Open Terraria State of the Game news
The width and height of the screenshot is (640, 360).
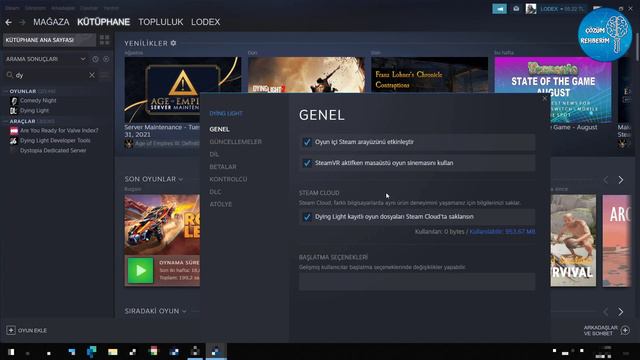click(x=553, y=90)
